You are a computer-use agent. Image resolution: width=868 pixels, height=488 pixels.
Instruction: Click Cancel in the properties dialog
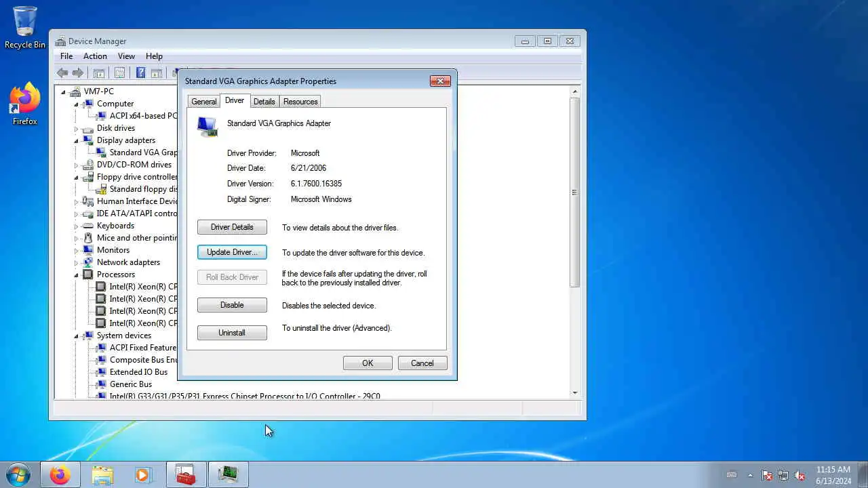coord(422,363)
